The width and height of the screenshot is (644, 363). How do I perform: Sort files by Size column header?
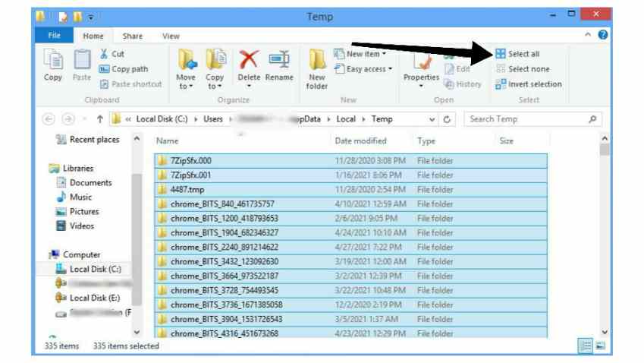pyautogui.click(x=507, y=141)
